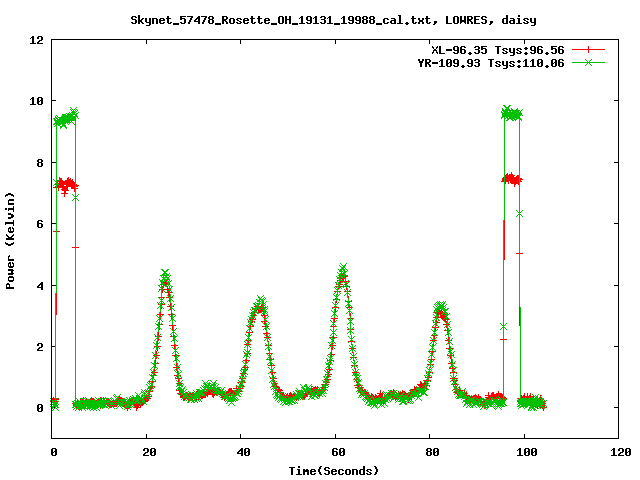
Task: Click y-axis tick label 8
Action: [x=40, y=163]
